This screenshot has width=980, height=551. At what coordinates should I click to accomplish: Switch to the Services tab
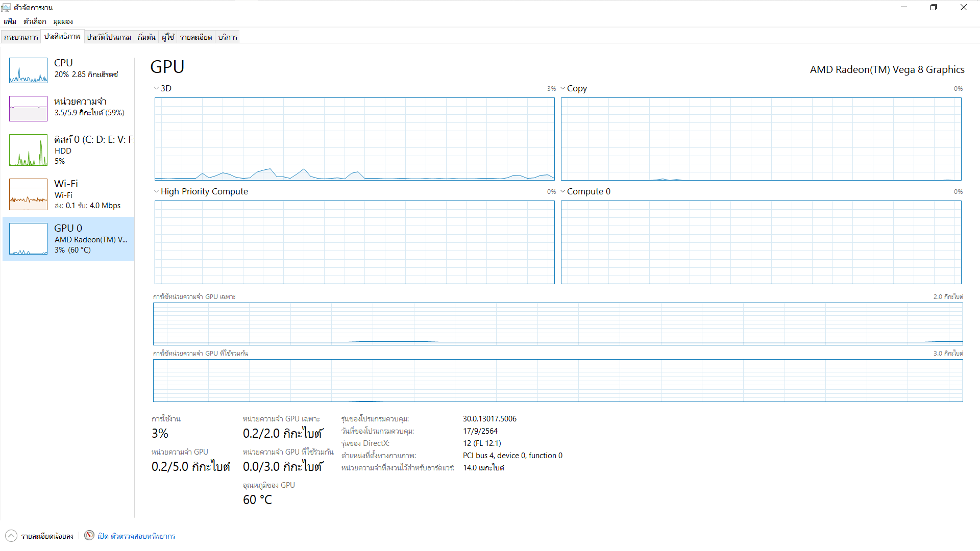point(228,37)
